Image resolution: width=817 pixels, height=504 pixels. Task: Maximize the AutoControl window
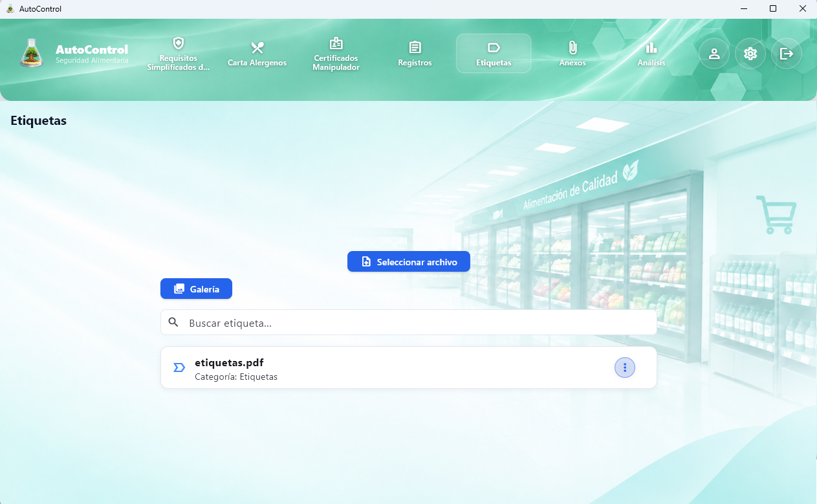click(773, 8)
